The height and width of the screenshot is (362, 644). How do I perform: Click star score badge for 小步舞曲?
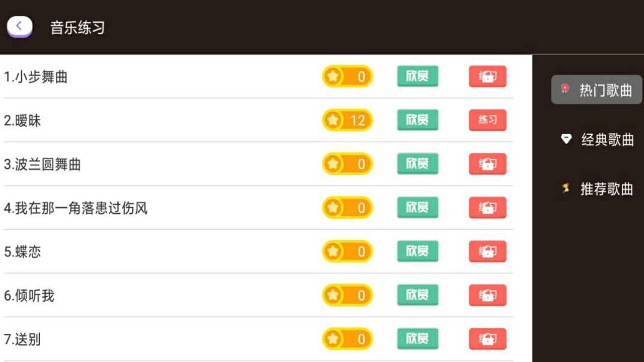(347, 76)
